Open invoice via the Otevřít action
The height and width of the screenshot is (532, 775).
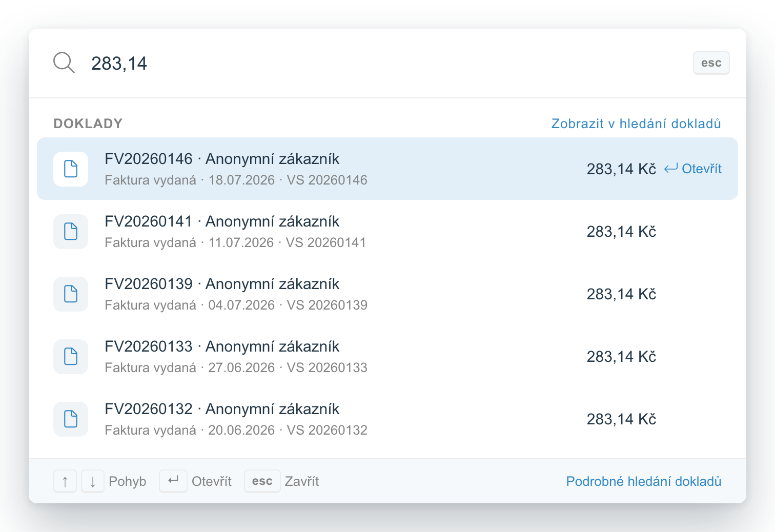click(x=693, y=169)
